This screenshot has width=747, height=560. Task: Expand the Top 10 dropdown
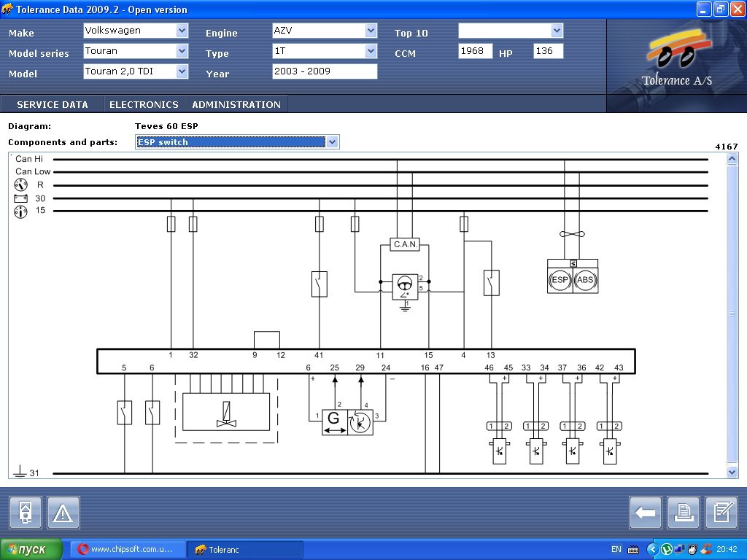[x=557, y=31]
